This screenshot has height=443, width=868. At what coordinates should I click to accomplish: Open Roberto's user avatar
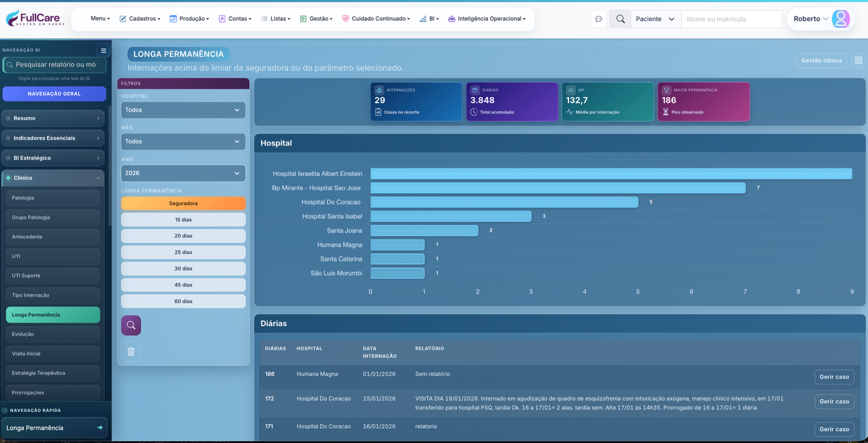(841, 19)
